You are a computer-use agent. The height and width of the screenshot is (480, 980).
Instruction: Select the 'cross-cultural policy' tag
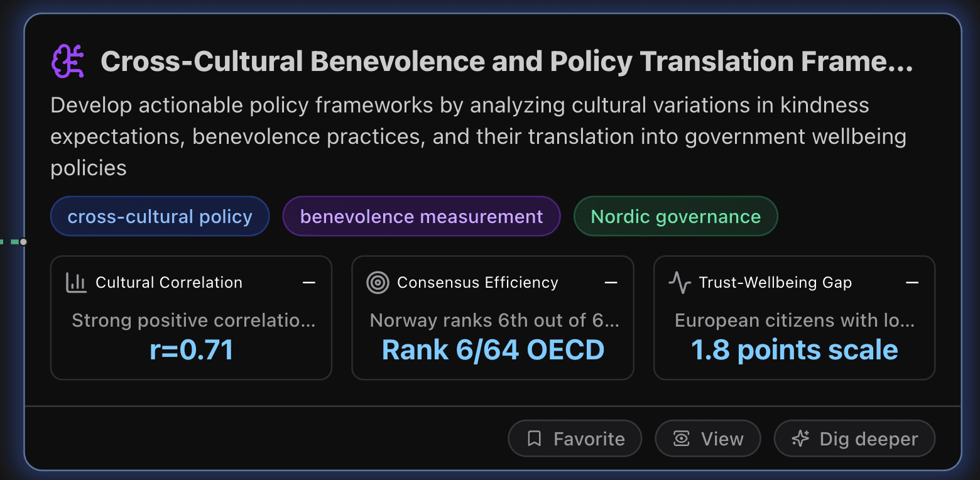click(160, 216)
